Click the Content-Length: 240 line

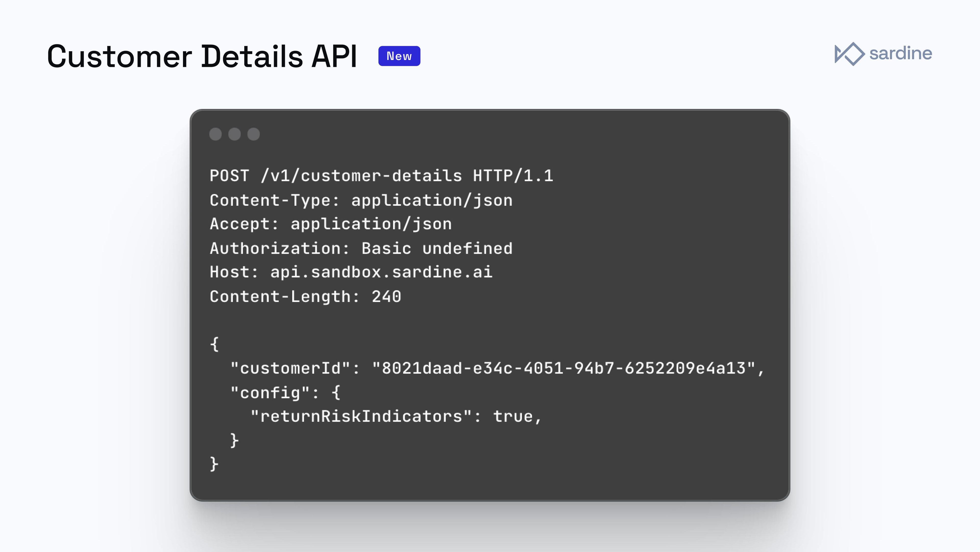pyautogui.click(x=305, y=297)
